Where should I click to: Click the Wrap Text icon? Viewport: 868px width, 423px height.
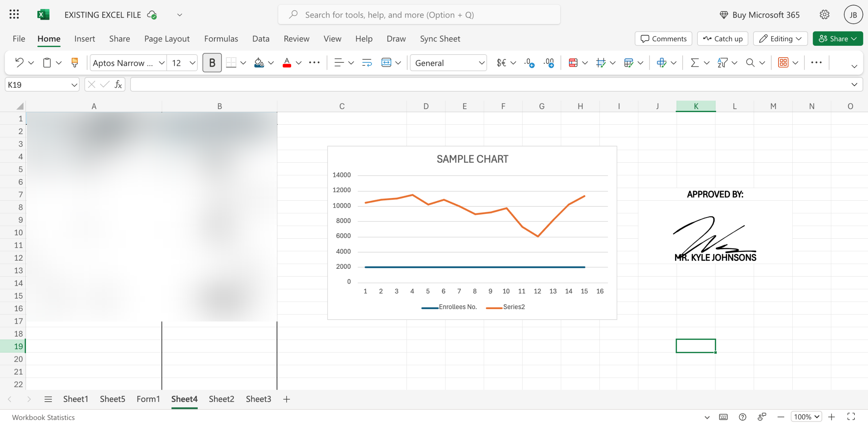[x=367, y=63]
